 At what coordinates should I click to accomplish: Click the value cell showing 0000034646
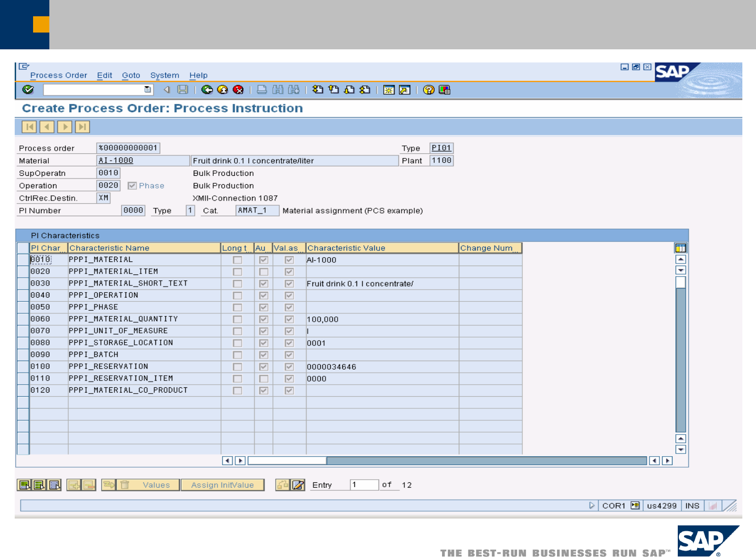382,367
